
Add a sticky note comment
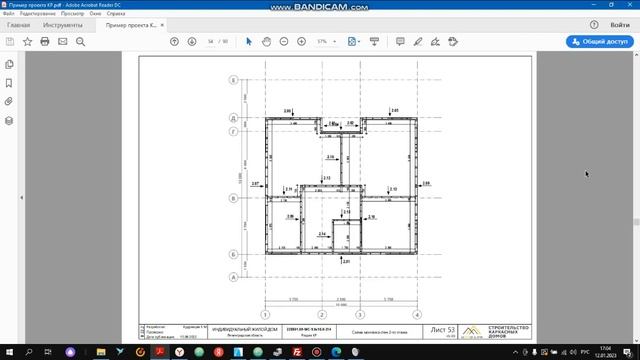tap(400, 42)
